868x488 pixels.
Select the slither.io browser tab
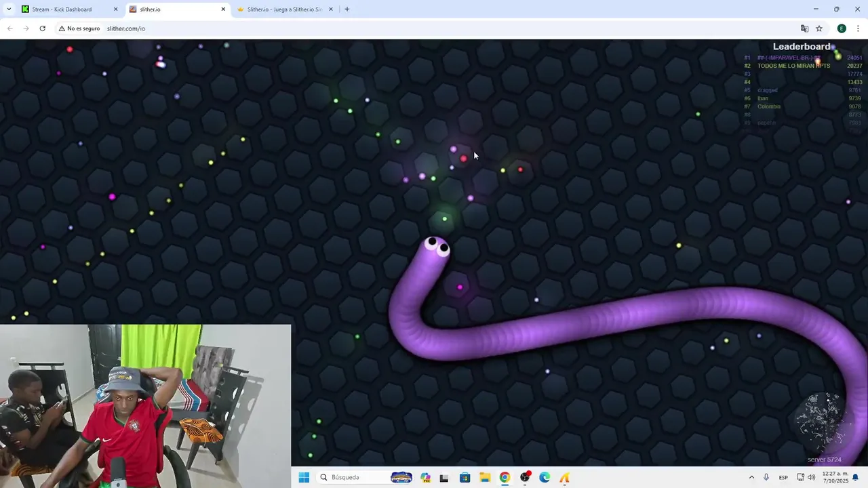pyautogui.click(x=176, y=9)
